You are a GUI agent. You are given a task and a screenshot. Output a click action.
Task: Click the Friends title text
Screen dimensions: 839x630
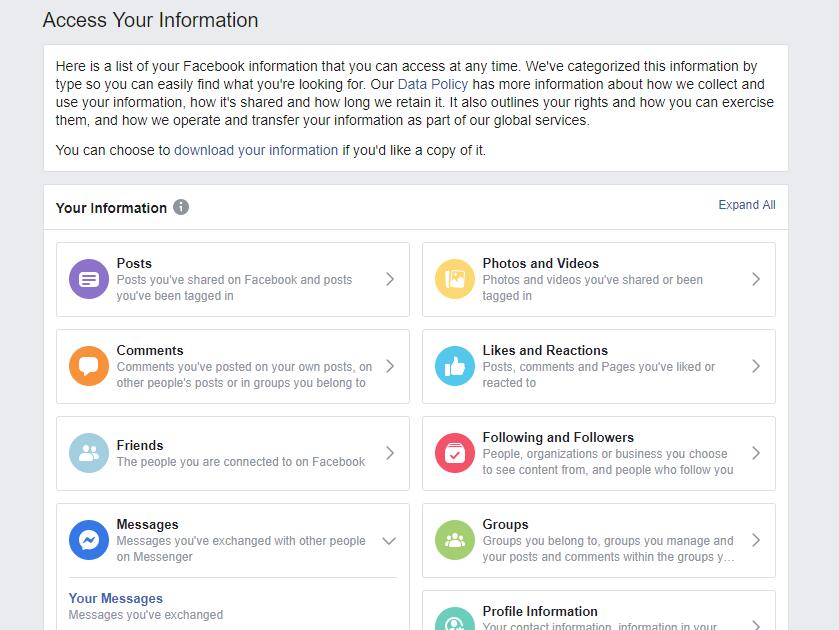click(x=140, y=445)
